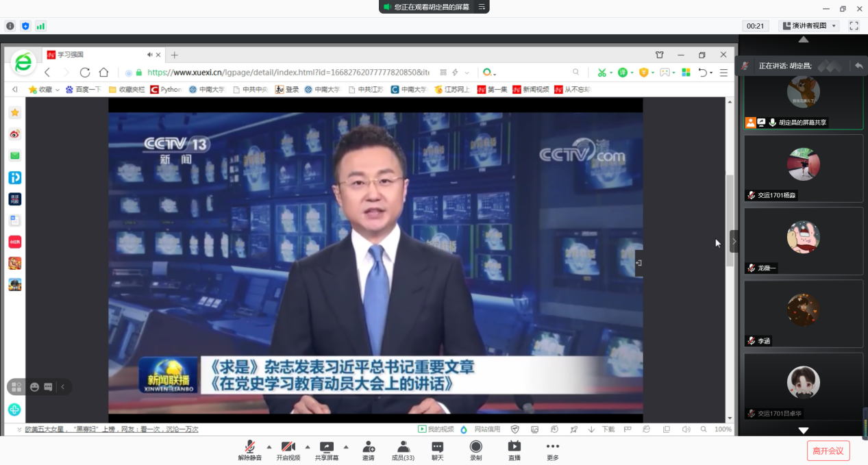
Task: Expand audio options arrow beside 解除静音
Action: [269, 447]
